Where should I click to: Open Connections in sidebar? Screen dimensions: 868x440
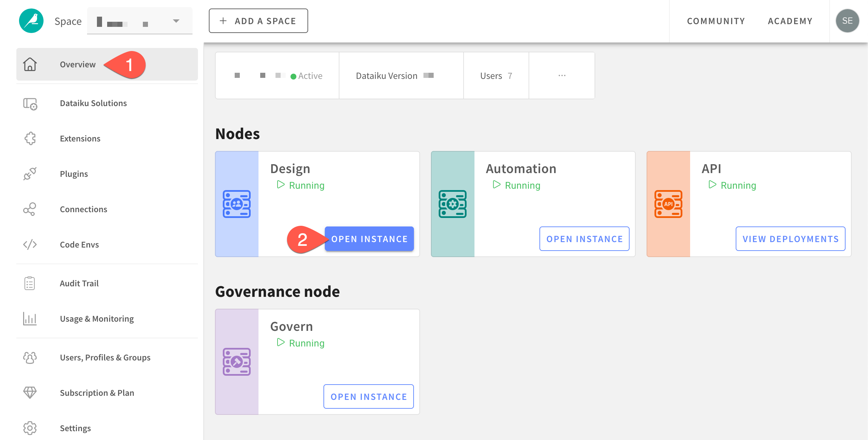(x=83, y=209)
